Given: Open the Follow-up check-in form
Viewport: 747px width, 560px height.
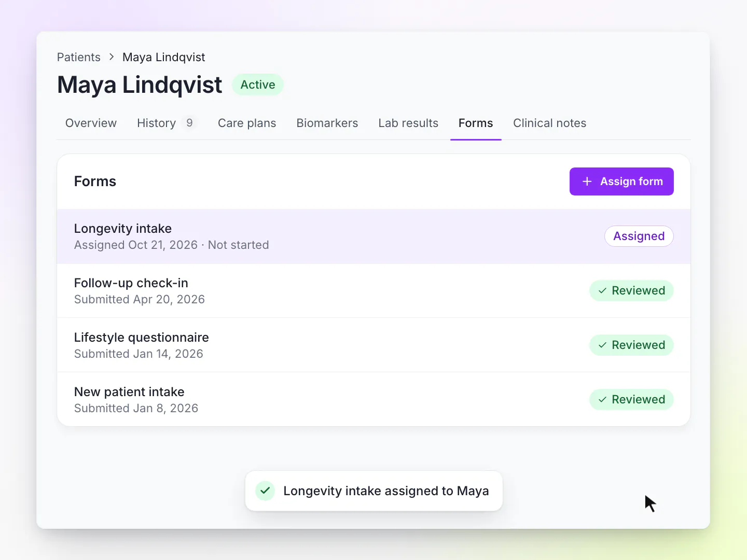Looking at the screenshot, I should click(374, 291).
